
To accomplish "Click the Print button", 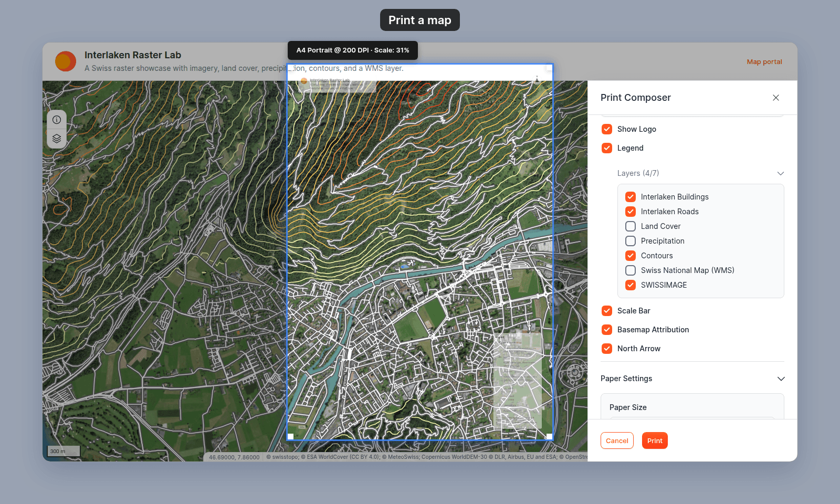I will tap(655, 440).
